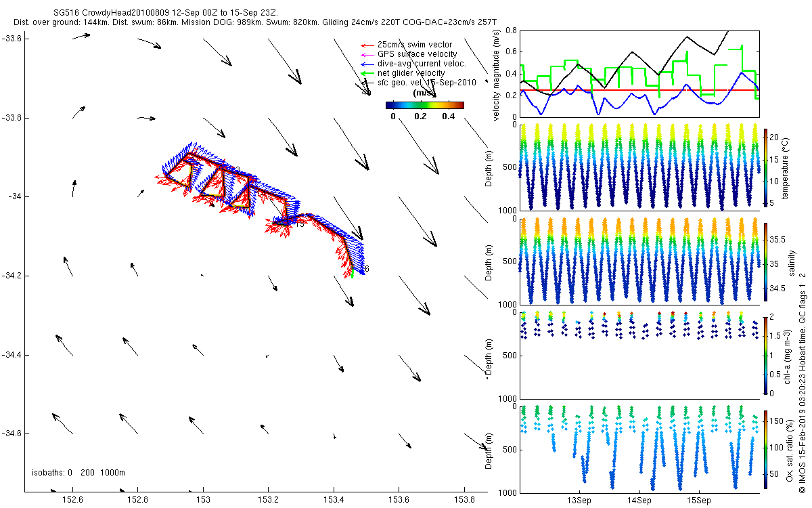Image resolution: width=812 pixels, height=508 pixels.
Task: Click the green net glider velocity legend arrow
Action: 367,73
